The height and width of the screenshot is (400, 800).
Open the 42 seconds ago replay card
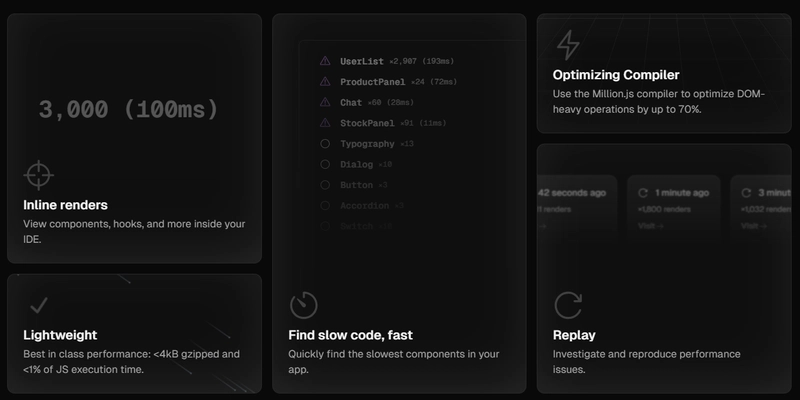578,207
